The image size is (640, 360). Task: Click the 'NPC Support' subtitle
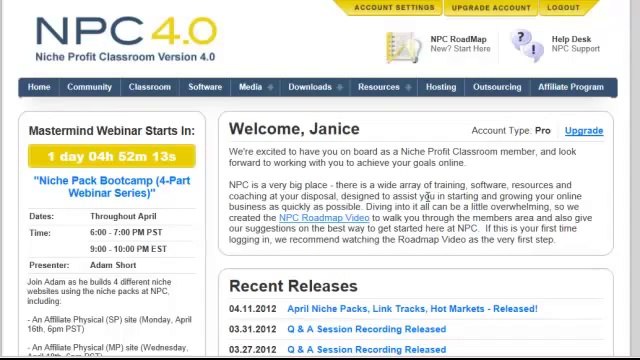coord(576,49)
